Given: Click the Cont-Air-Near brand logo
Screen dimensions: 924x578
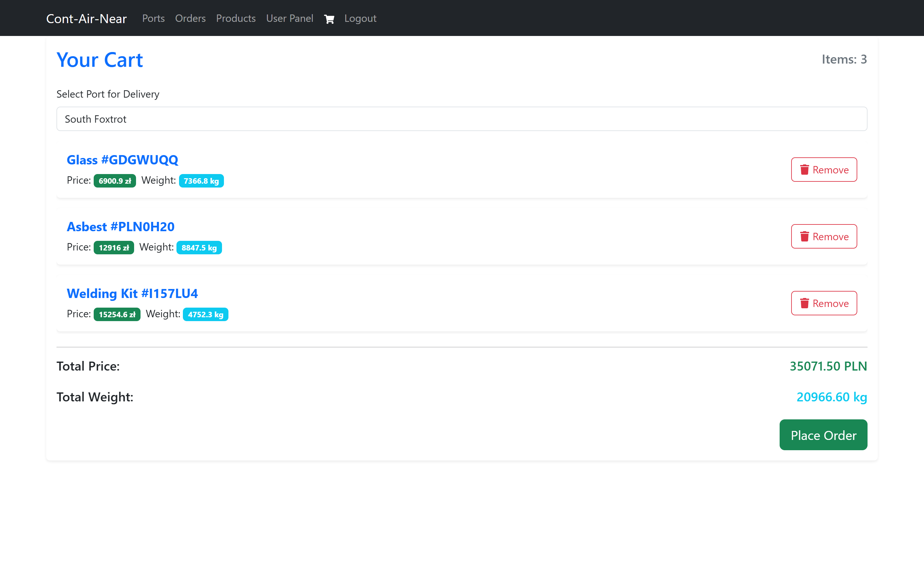Looking at the screenshot, I should (x=86, y=18).
